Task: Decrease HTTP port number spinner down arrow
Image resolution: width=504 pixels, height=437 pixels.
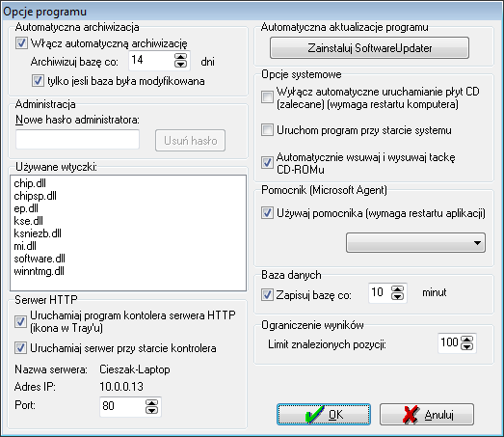Action: (151, 410)
